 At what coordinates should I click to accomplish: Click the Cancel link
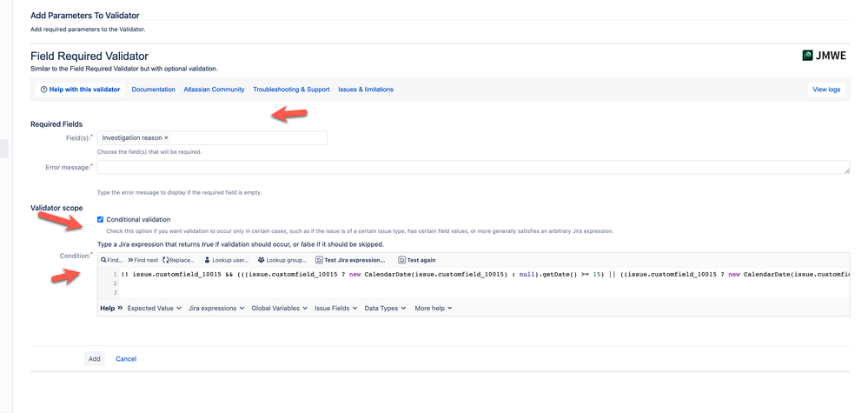click(126, 359)
